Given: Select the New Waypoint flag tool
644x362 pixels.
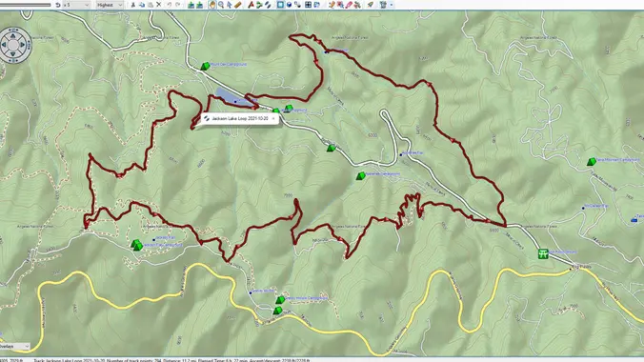Looking at the screenshot, I should pyautogui.click(x=251, y=5).
